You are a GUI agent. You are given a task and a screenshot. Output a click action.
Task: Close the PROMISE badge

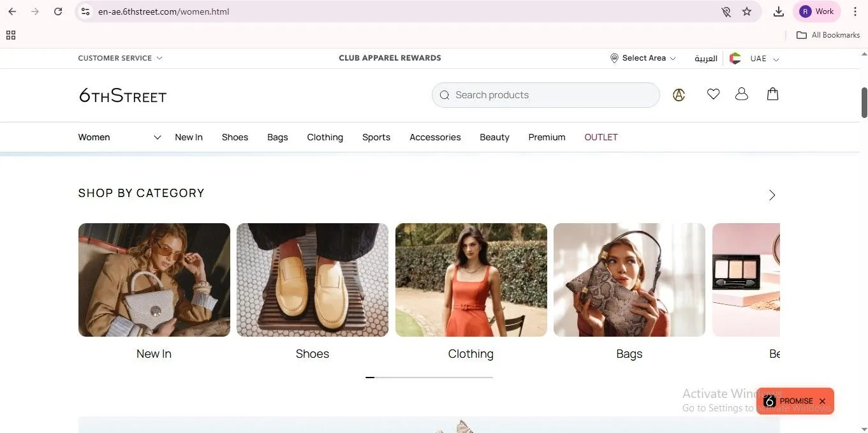(x=822, y=401)
